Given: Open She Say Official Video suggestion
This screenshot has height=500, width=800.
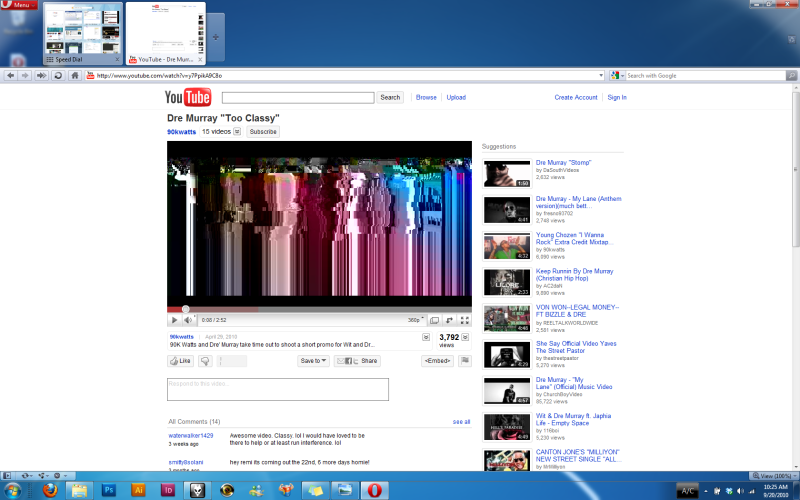Looking at the screenshot, I should coord(576,347).
